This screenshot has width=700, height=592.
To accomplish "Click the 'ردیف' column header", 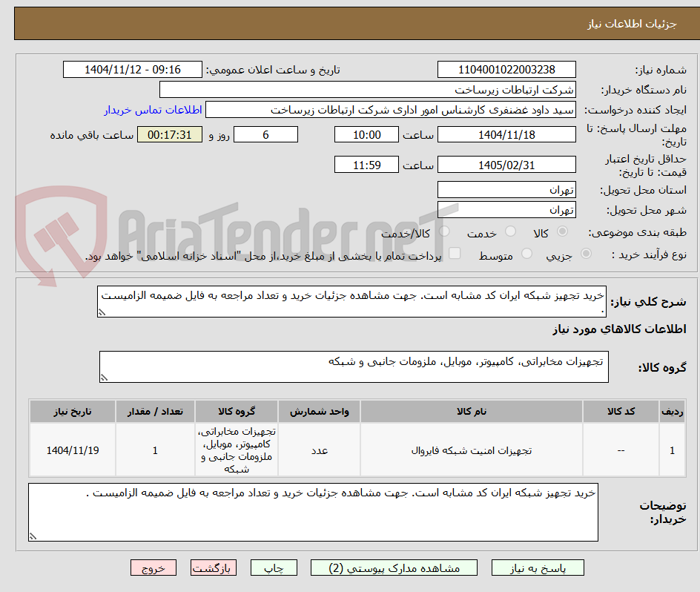I will coord(673,412).
